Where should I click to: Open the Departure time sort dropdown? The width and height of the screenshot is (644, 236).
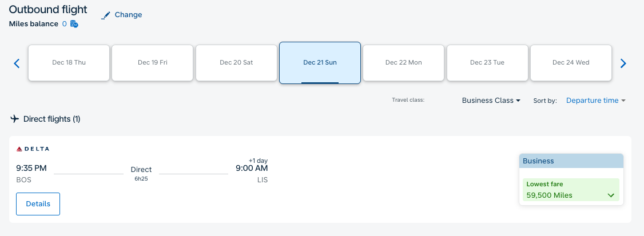point(595,101)
